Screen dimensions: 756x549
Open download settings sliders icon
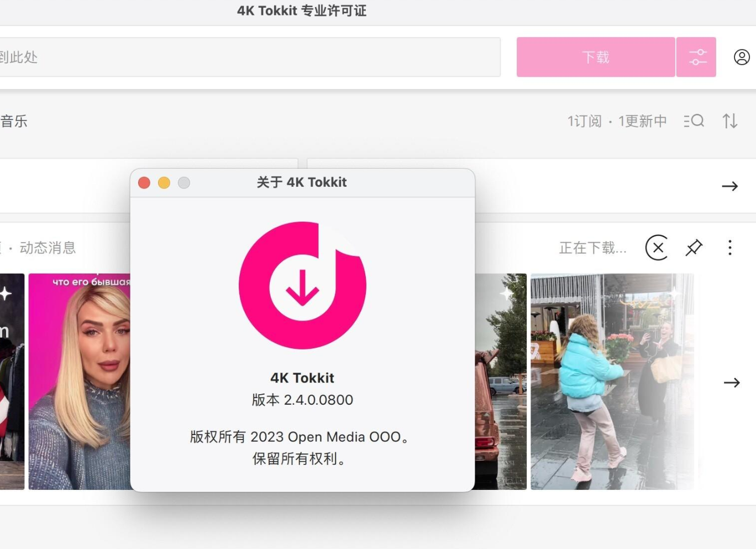(696, 57)
